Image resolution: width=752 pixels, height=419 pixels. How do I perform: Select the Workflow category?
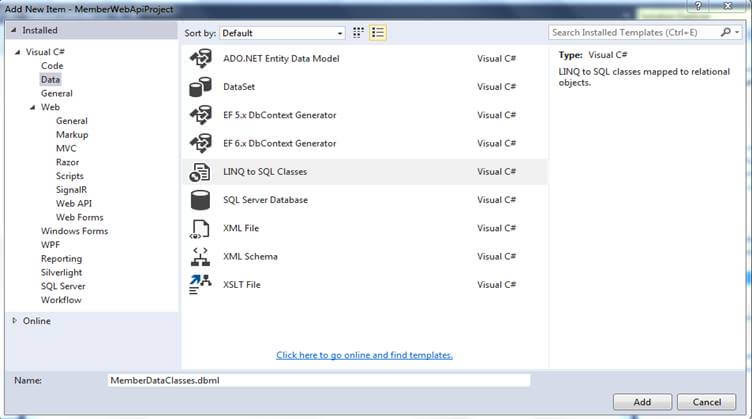[x=61, y=300]
